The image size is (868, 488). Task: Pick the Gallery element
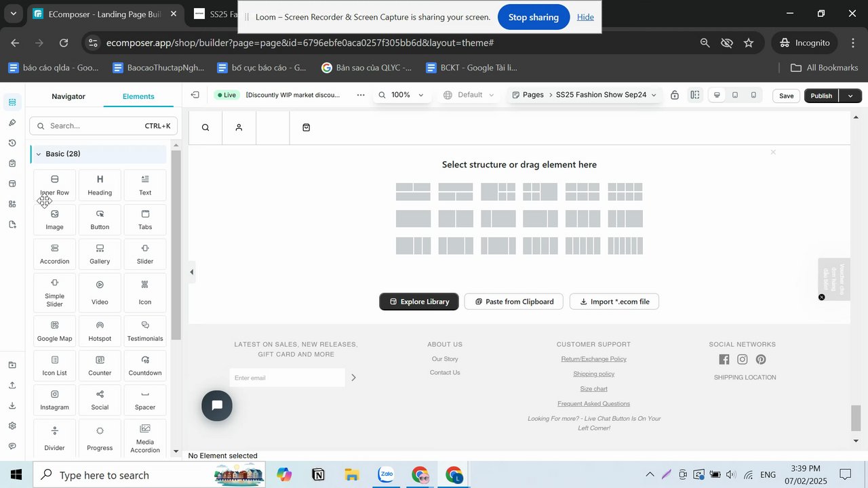(x=100, y=253)
